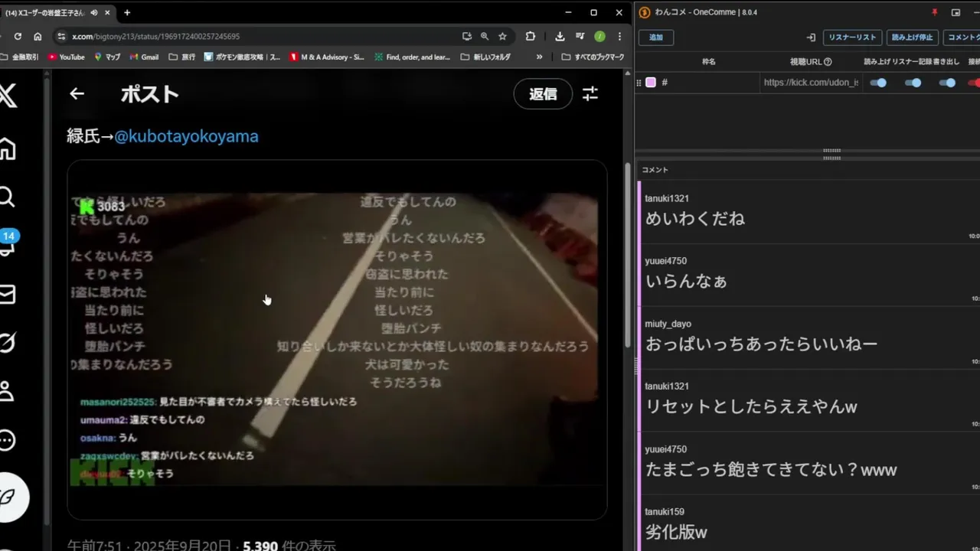Open the Find, order, and learn bookmark
980x551 pixels.
click(x=412, y=57)
